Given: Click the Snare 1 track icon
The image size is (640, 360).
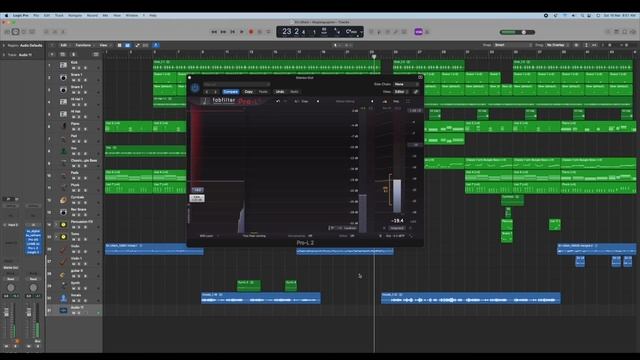Looking at the screenshot, I should click(x=63, y=78).
